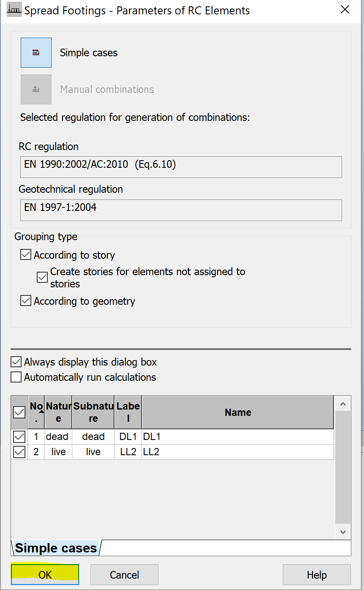Enable Automatically run calculations
364x590 pixels.
pos(16,377)
